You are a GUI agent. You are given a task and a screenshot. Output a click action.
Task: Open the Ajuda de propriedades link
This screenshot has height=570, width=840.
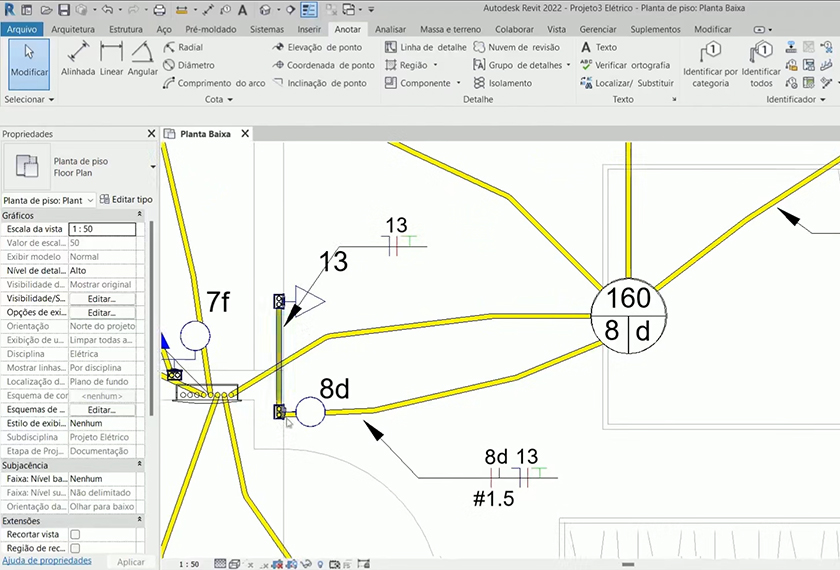click(x=47, y=561)
